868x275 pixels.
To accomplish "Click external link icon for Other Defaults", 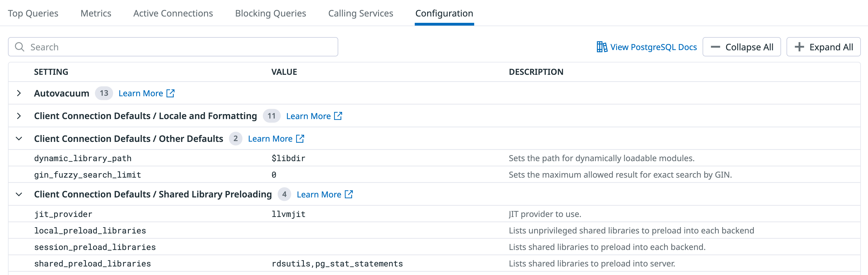I will pos(300,139).
